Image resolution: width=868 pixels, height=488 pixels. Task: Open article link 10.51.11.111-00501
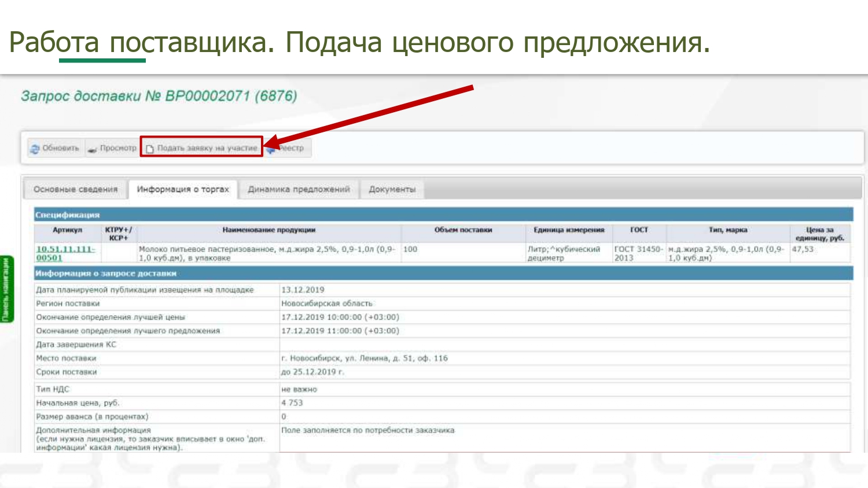point(65,253)
